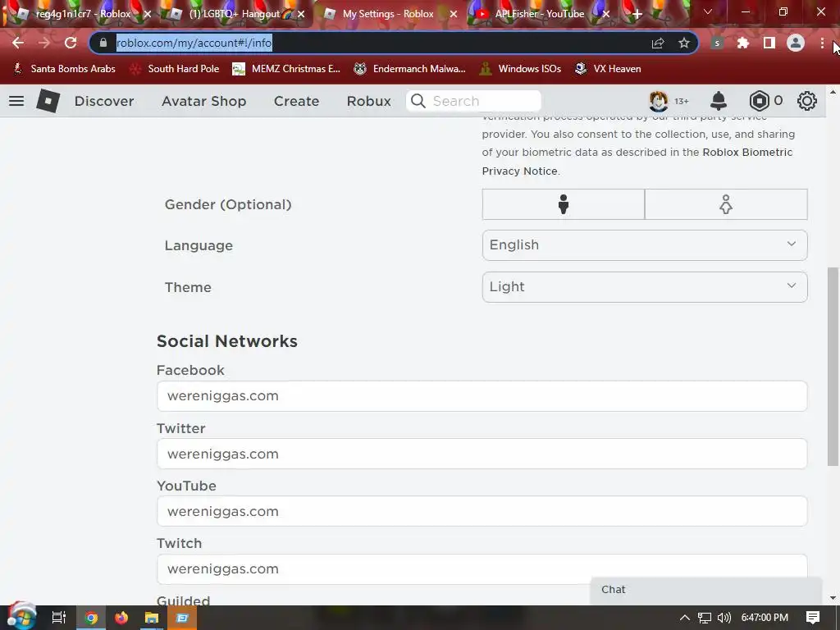The image size is (840, 630).
Task: Open the Roblox avatar profile icon
Action: (659, 101)
